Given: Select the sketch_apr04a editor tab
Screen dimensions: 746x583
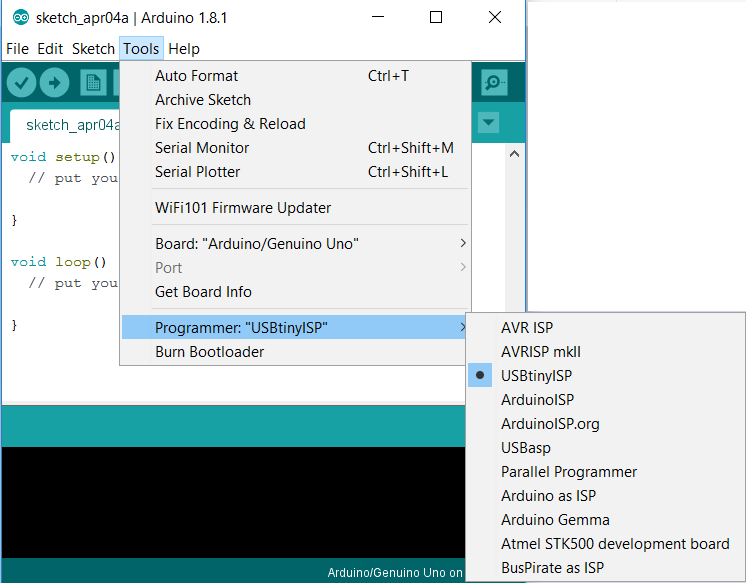Looking at the screenshot, I should (x=65, y=125).
